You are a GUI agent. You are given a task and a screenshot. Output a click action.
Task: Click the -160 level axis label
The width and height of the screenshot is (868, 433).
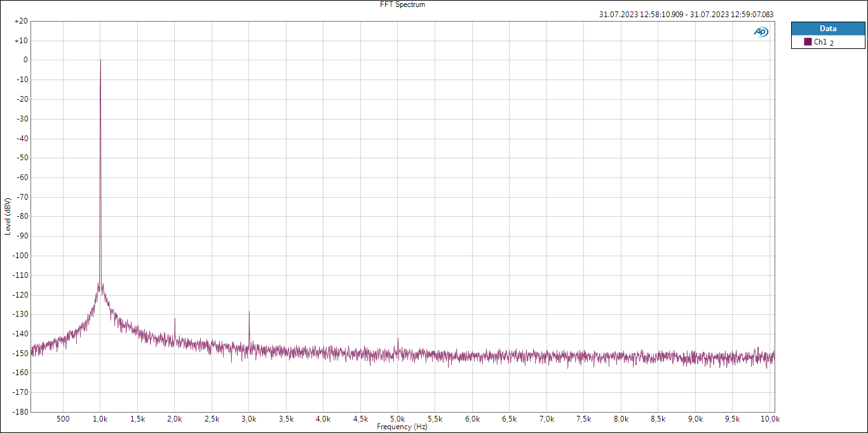(20, 373)
